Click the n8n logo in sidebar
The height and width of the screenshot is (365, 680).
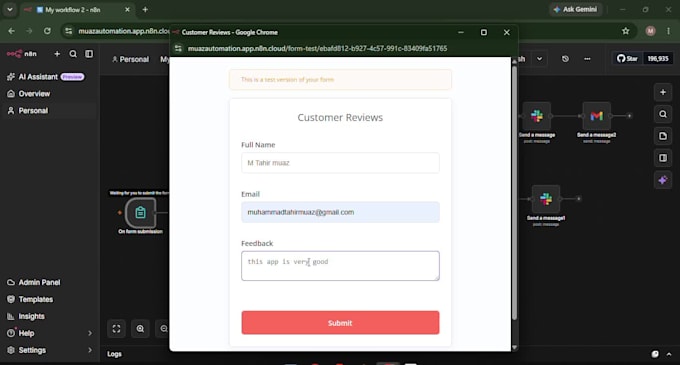pos(22,54)
